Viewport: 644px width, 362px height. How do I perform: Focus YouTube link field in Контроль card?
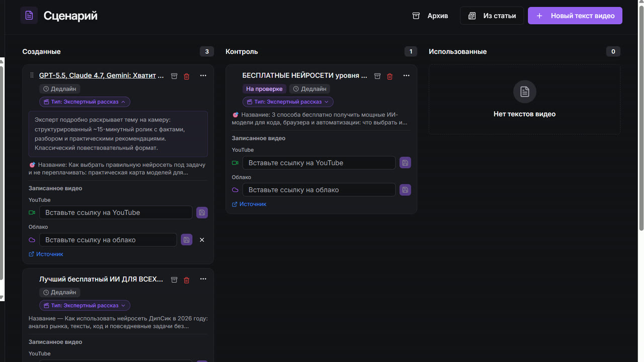[319, 163]
